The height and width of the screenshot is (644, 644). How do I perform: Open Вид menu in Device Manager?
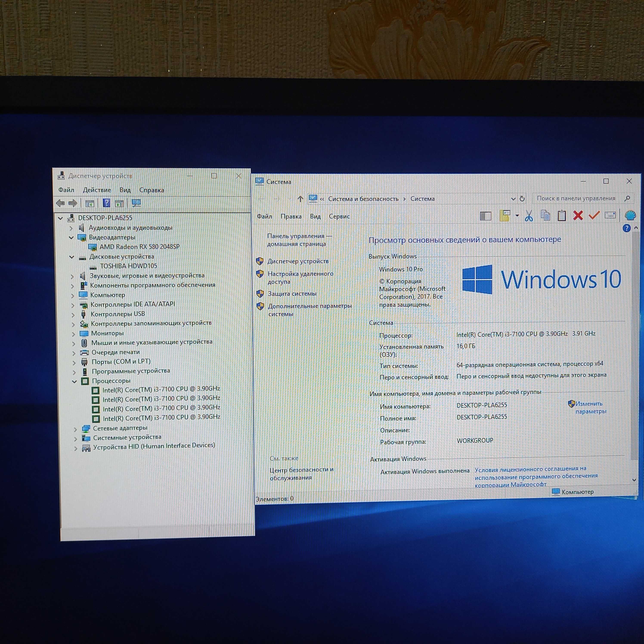pos(125,190)
